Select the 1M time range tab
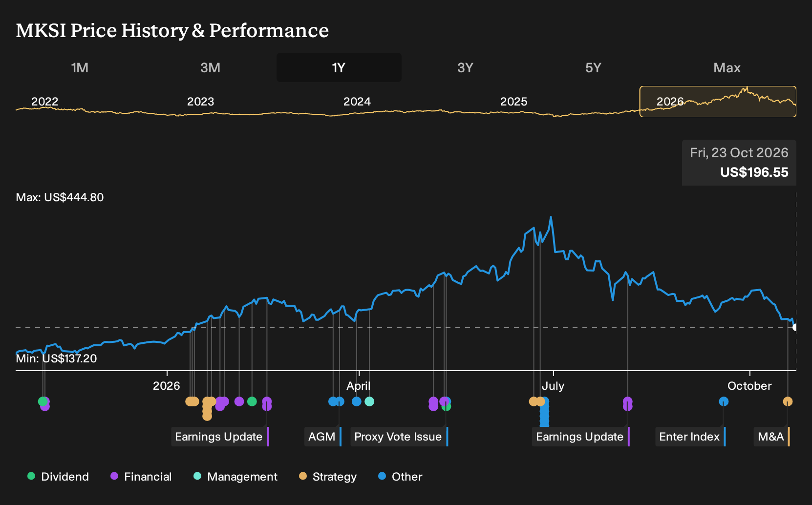Screen dimensions: 812x505 [x=80, y=67]
